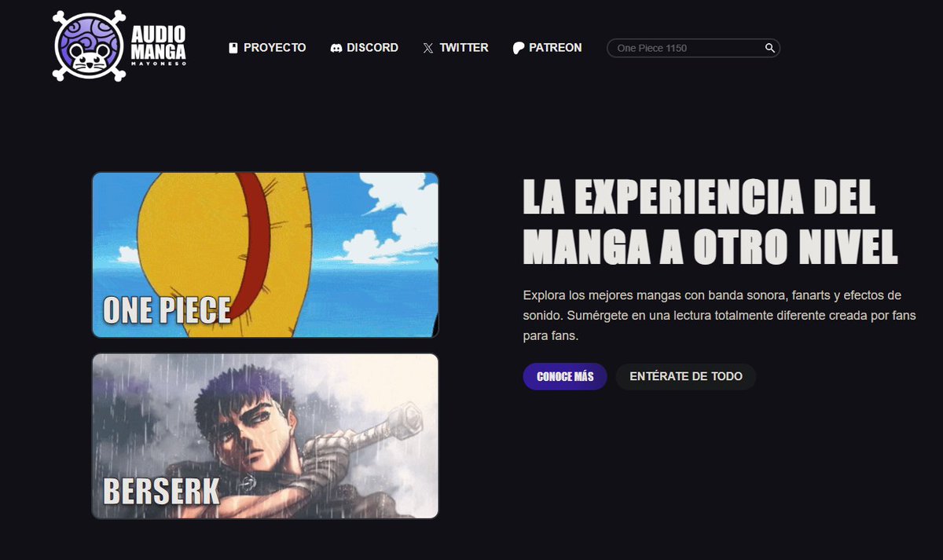This screenshot has height=560, width=943.
Task: Click the headline La Experiencia del Manga
Action: click(x=710, y=222)
